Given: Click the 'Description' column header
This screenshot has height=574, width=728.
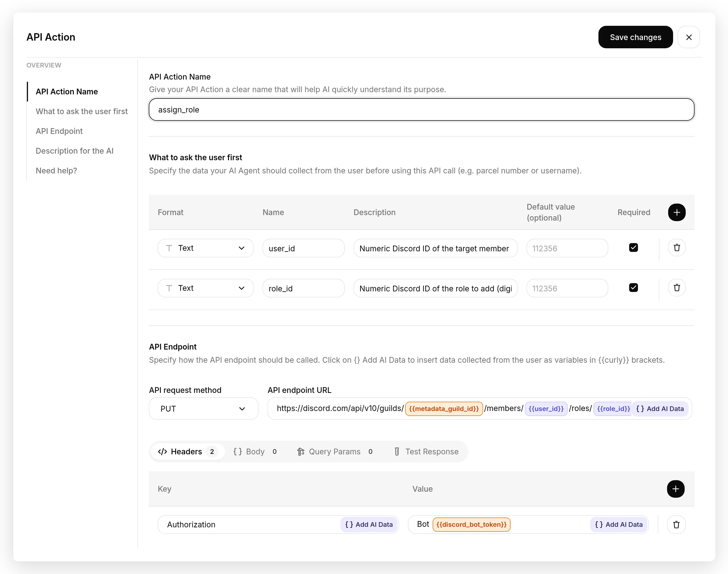Looking at the screenshot, I should 374,212.
